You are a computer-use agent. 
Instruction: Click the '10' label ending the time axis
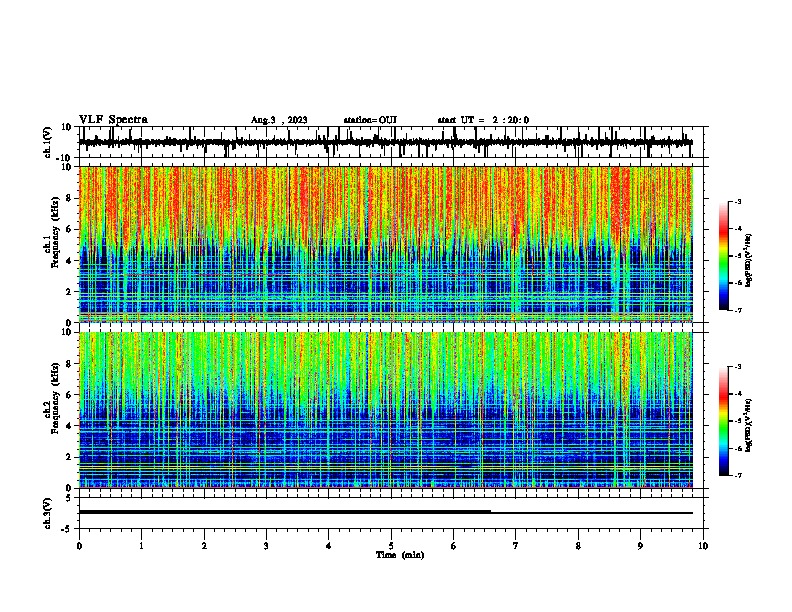click(703, 546)
